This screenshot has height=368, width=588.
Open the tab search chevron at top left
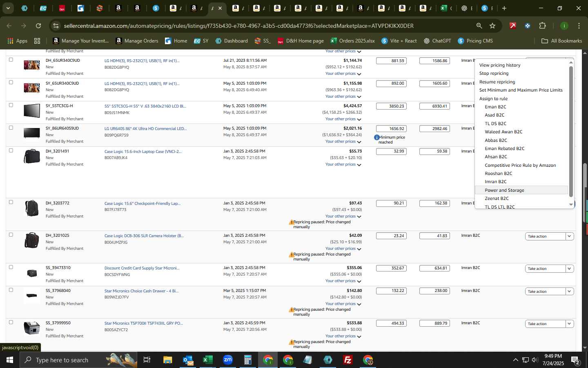point(8,8)
